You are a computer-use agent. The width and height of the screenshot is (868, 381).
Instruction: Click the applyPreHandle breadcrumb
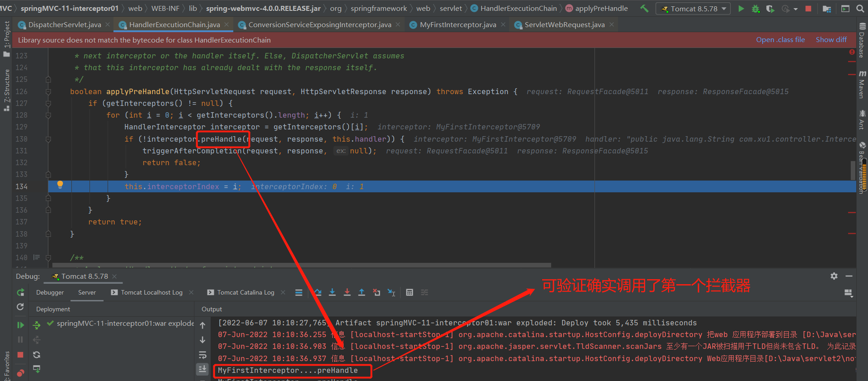(x=597, y=8)
